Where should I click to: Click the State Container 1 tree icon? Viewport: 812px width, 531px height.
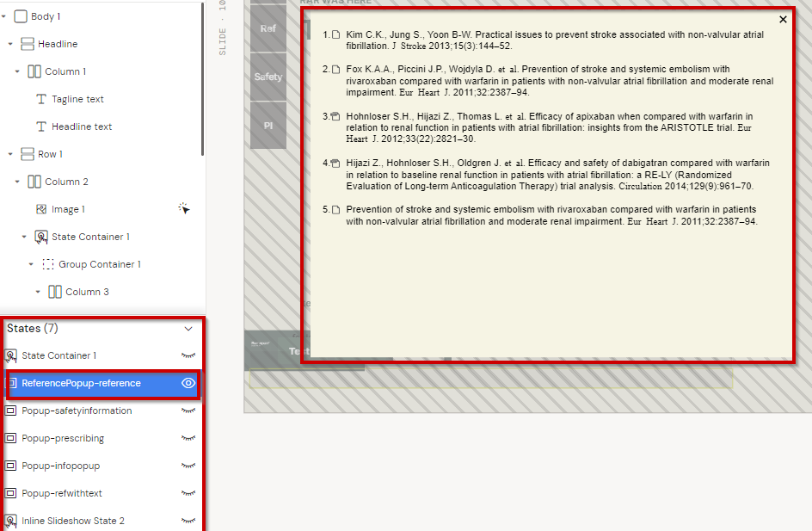41,237
